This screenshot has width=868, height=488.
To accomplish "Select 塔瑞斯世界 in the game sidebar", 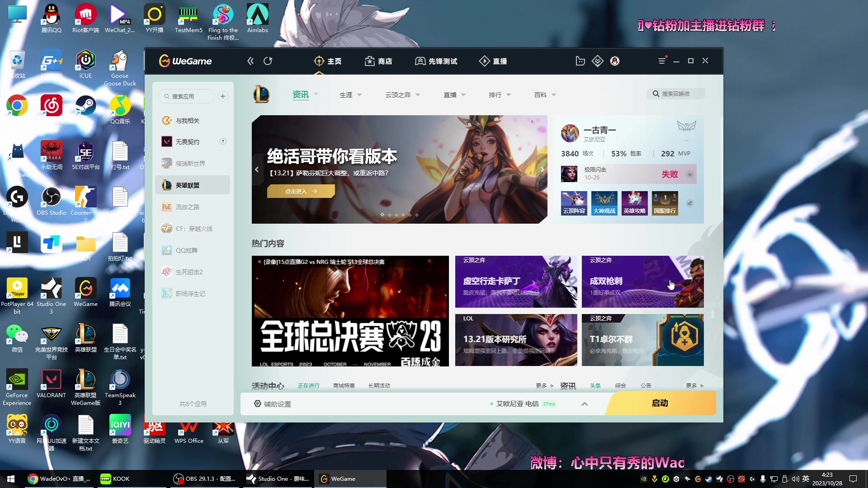I will [x=193, y=163].
